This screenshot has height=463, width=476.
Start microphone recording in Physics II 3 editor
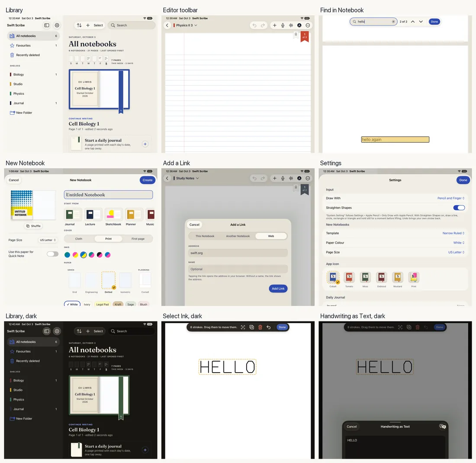pyautogui.click(x=283, y=25)
